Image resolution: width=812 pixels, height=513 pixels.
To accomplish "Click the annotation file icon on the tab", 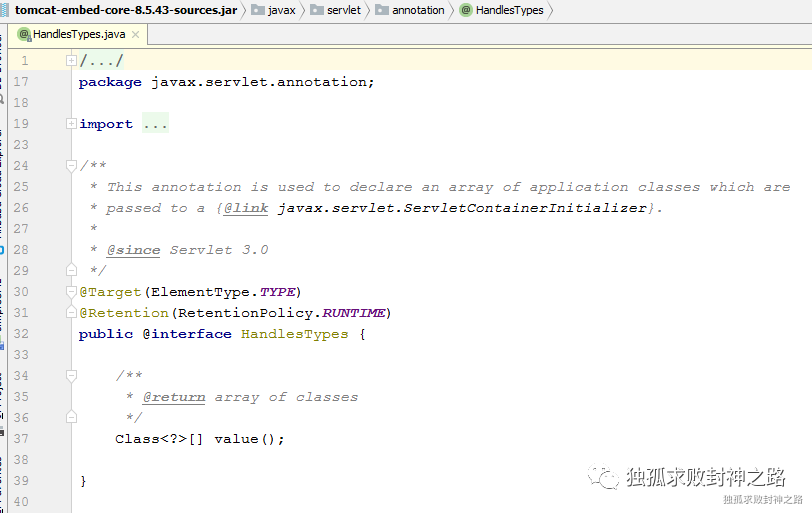I will 24,35.
